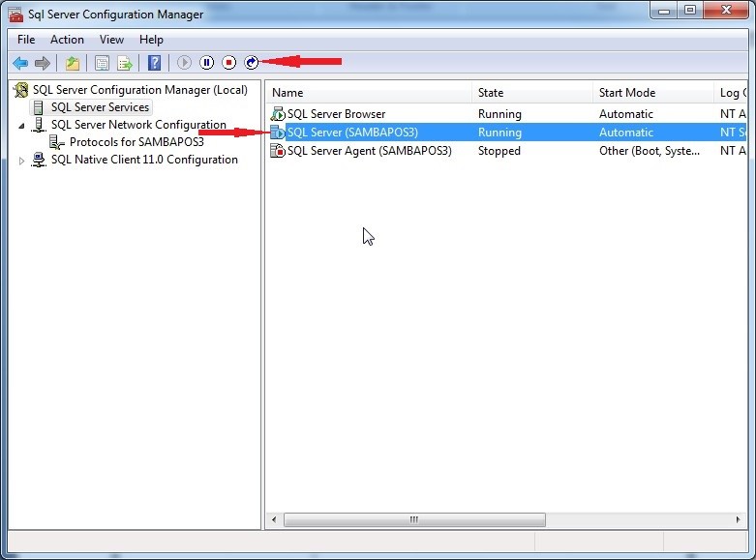Screen dimensions: 756x560
Task: Open the Action menu
Action: point(67,40)
